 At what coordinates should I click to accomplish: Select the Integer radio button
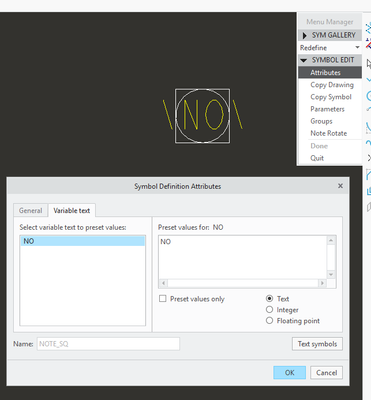269,310
